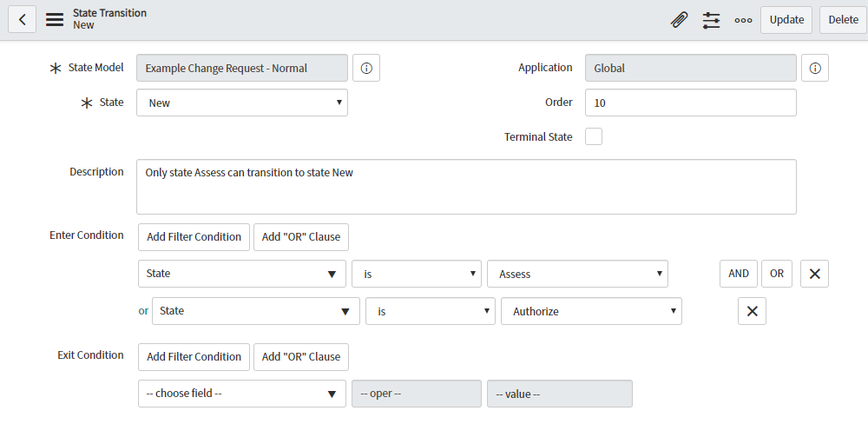
Task: Open the more options ellipsis menu
Action: (743, 20)
